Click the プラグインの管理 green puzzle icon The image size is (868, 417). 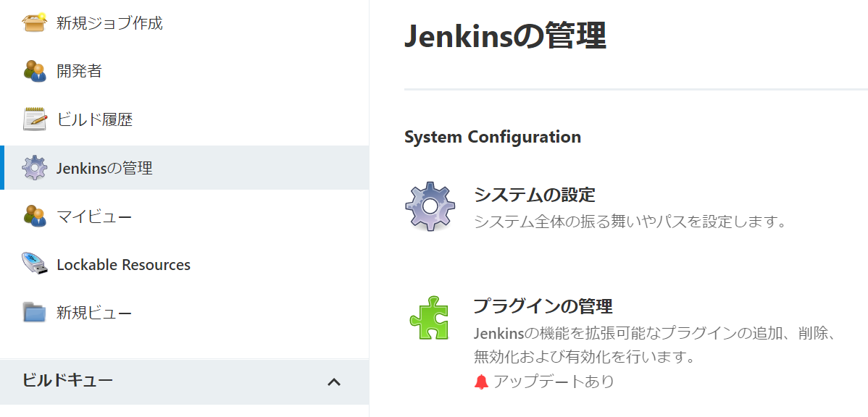tap(430, 317)
